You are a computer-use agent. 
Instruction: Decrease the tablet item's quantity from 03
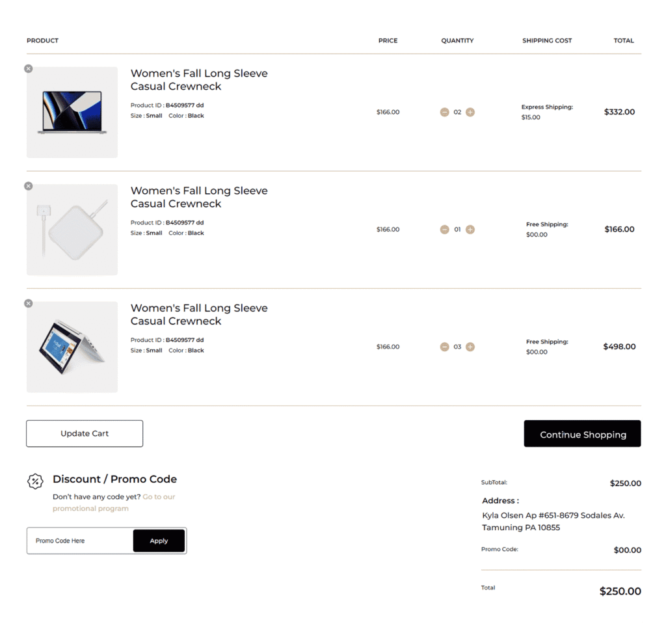click(444, 347)
